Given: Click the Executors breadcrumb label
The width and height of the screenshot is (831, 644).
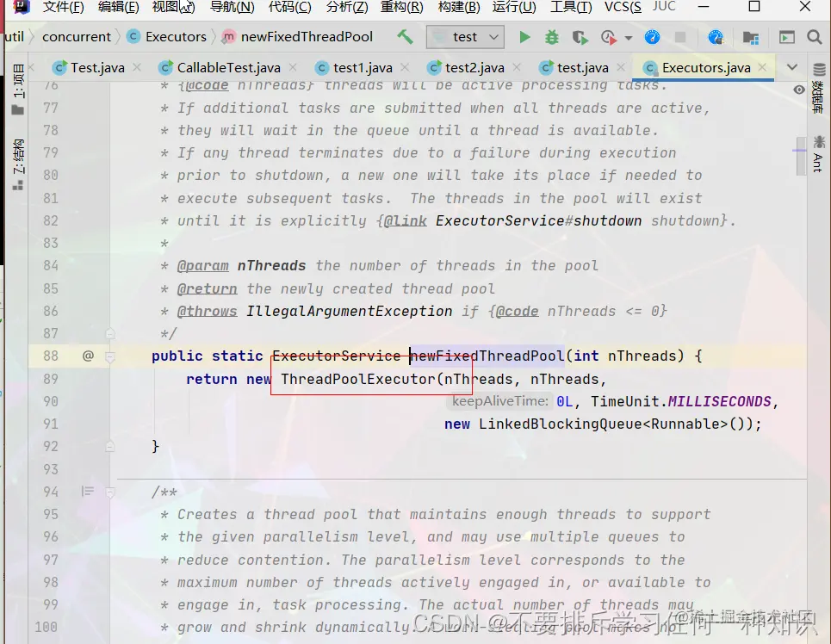Looking at the screenshot, I should click(176, 36).
